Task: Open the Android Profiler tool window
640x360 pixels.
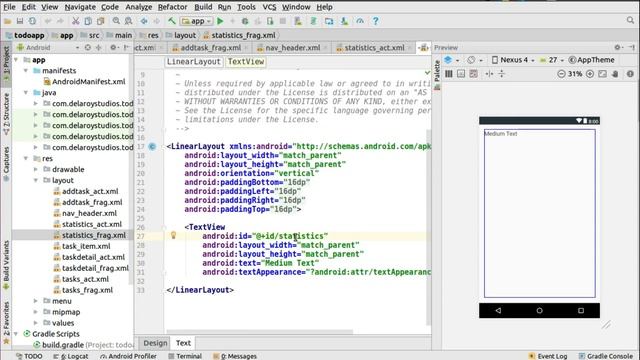Action: (x=128, y=356)
